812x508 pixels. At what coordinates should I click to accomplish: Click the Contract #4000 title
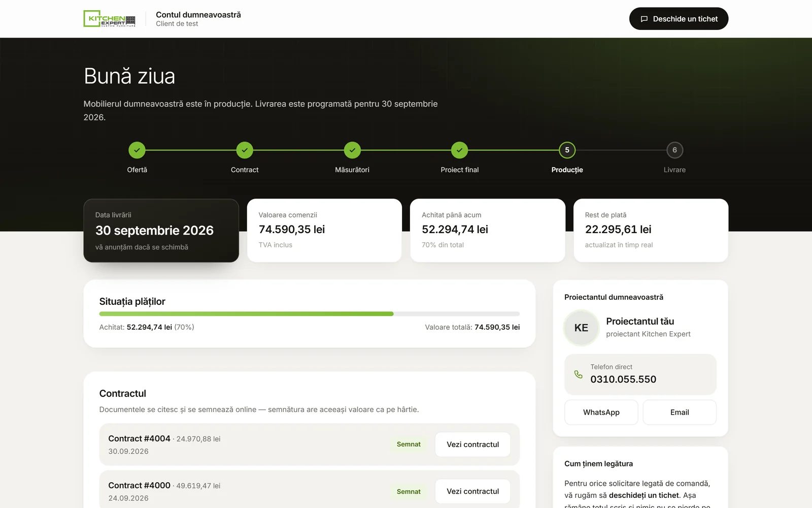[x=139, y=486]
